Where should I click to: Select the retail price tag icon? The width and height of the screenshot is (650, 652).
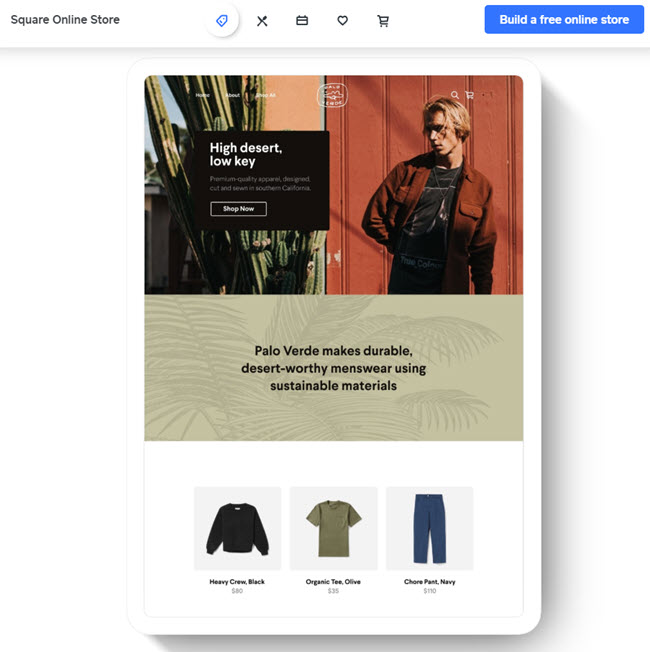tap(222, 20)
